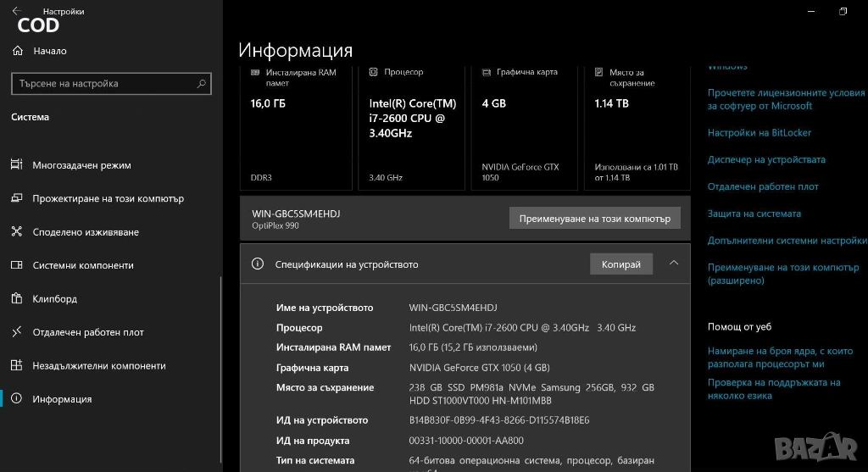
Task: Open Преименуване на този компютър (разширено) link
Action: pyautogui.click(x=783, y=274)
